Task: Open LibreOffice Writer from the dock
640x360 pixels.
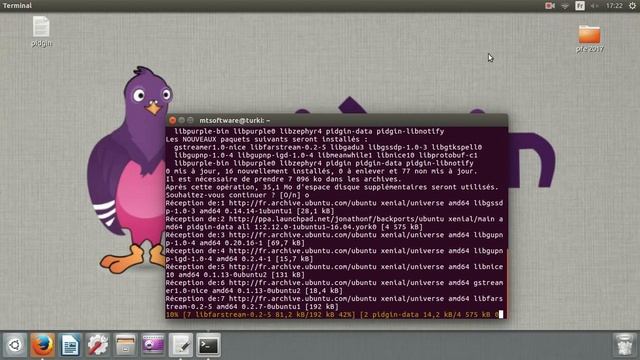Action: (70, 345)
